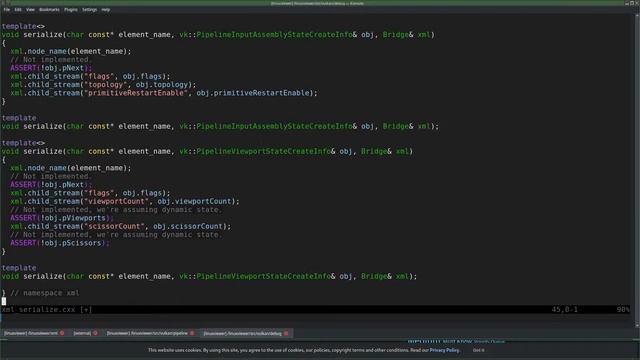Click the xml_serialize.cxx status line filename
Image resolution: width=640 pixels, height=360 pixels.
pos(38,309)
